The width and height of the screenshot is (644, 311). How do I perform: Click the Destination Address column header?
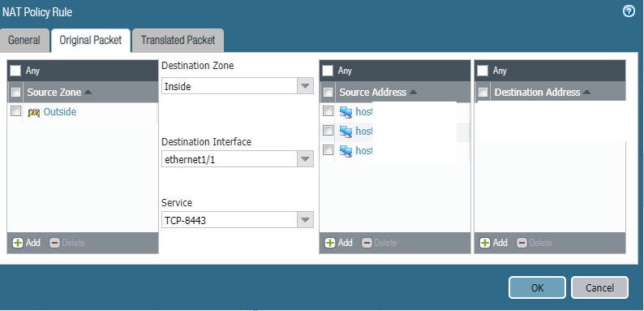[x=558, y=92]
